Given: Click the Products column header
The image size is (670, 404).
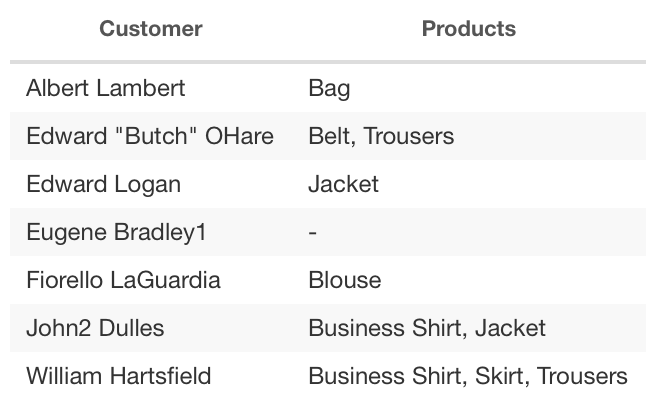Looking at the screenshot, I should pos(469,29).
